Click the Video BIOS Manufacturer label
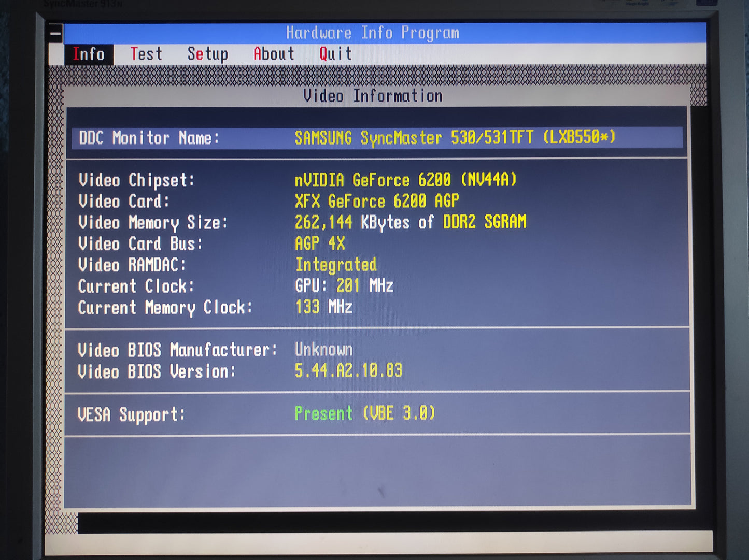 click(x=178, y=351)
